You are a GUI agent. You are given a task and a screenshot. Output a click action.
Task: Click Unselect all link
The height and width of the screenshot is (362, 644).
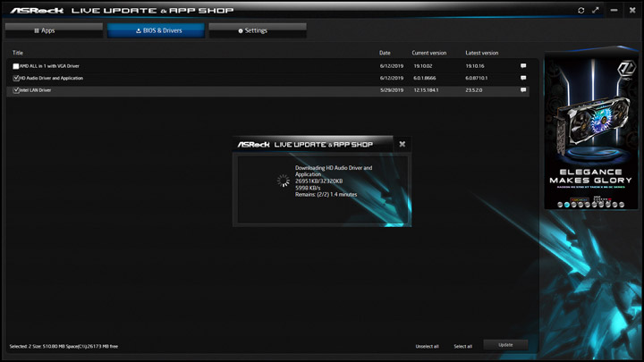pos(428,347)
